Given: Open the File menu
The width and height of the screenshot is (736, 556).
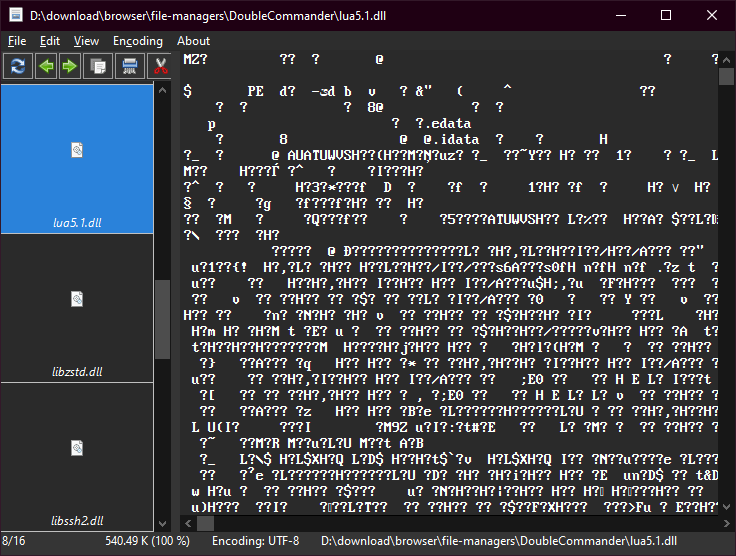Looking at the screenshot, I should point(17,41).
